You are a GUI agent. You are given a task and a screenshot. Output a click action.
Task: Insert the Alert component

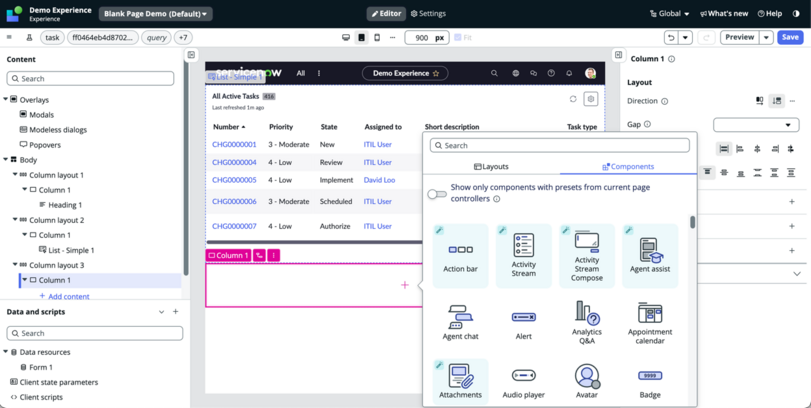[523, 322]
